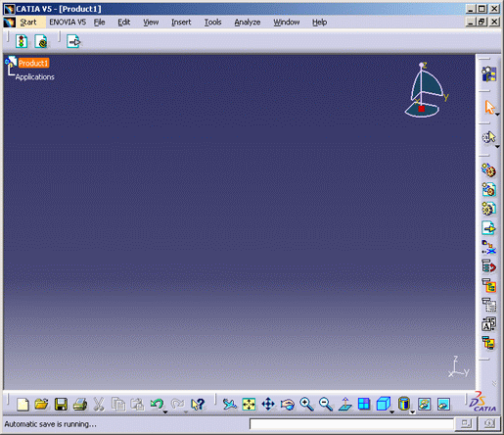The image size is (504, 435).
Task: Expand the Isometric view cube dropdown
Action: click(x=391, y=412)
